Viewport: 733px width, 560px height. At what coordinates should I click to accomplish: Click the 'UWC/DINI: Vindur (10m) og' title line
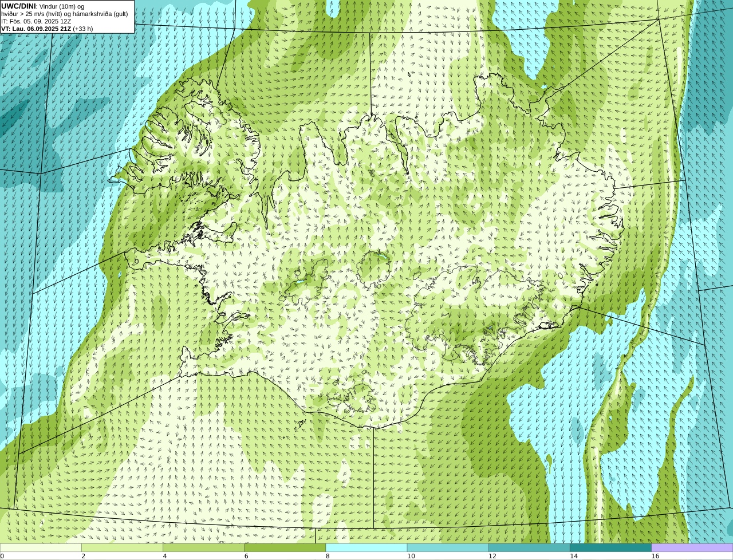(43, 6)
